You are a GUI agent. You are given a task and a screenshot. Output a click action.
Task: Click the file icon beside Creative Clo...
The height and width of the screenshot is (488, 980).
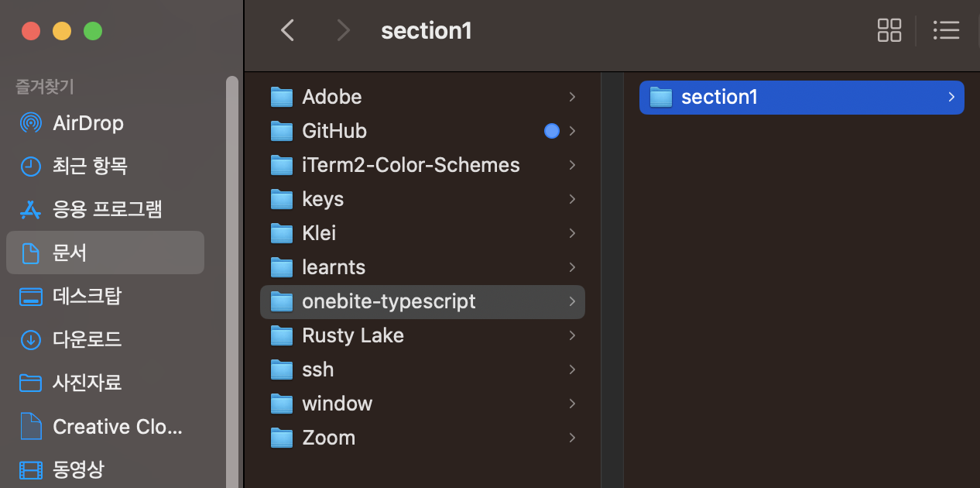point(30,426)
